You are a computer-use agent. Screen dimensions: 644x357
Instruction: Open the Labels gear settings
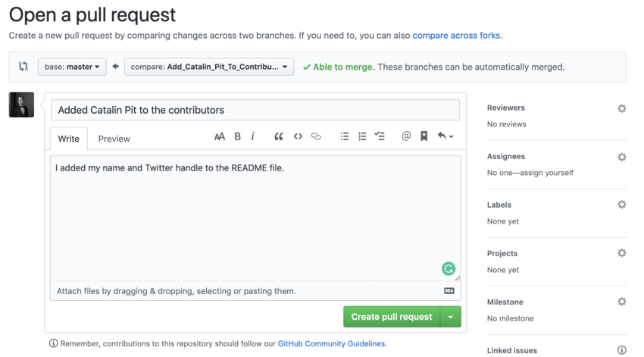[x=622, y=205]
